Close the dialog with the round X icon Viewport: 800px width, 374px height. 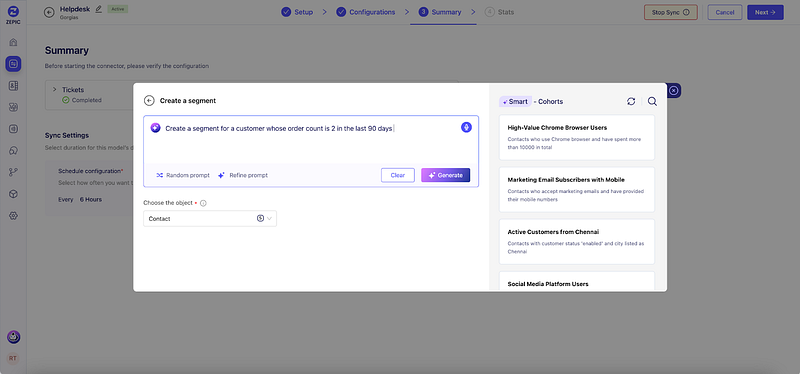tap(673, 90)
